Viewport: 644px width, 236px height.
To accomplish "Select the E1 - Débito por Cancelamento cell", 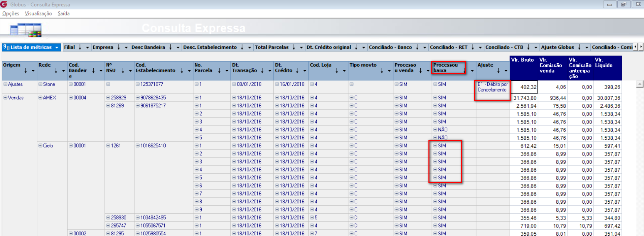I will (x=492, y=87).
